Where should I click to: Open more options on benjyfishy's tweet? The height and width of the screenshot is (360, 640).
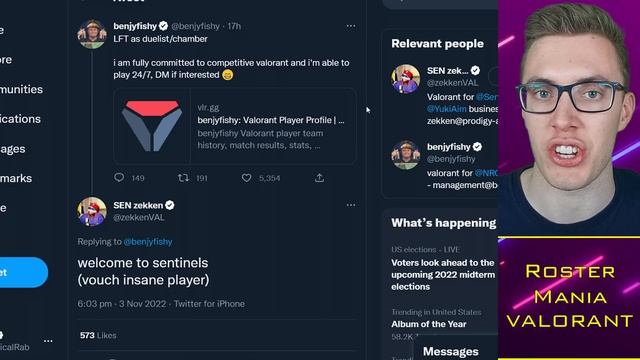[x=351, y=26]
